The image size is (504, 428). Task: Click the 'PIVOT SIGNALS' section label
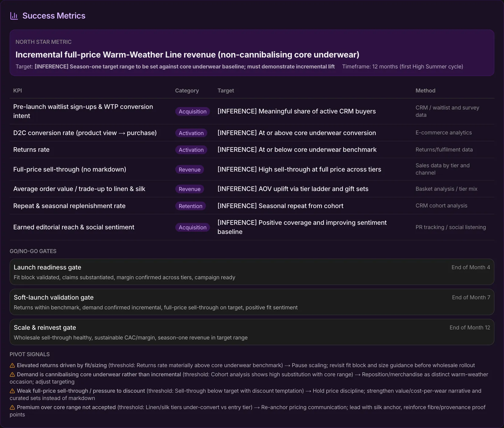[30, 354]
